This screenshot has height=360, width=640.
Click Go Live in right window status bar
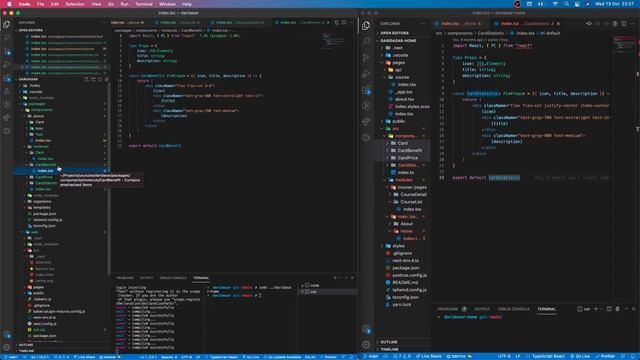580,356
